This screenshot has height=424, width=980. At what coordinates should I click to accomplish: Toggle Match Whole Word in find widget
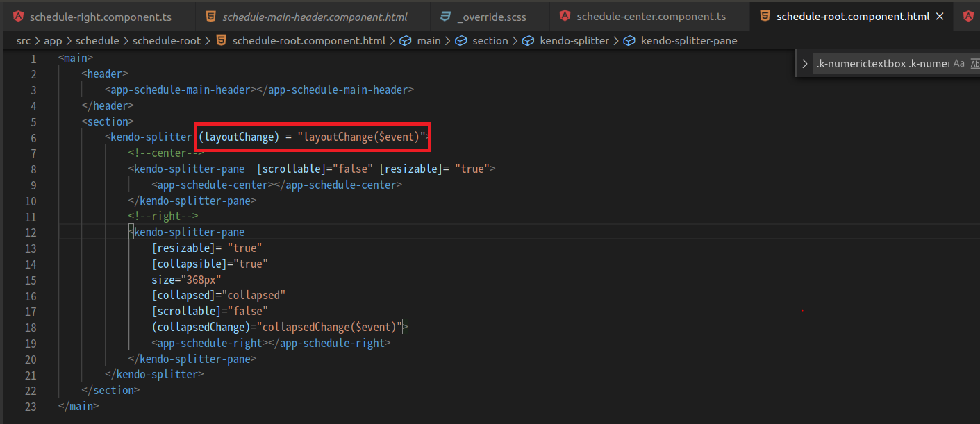pyautogui.click(x=974, y=64)
